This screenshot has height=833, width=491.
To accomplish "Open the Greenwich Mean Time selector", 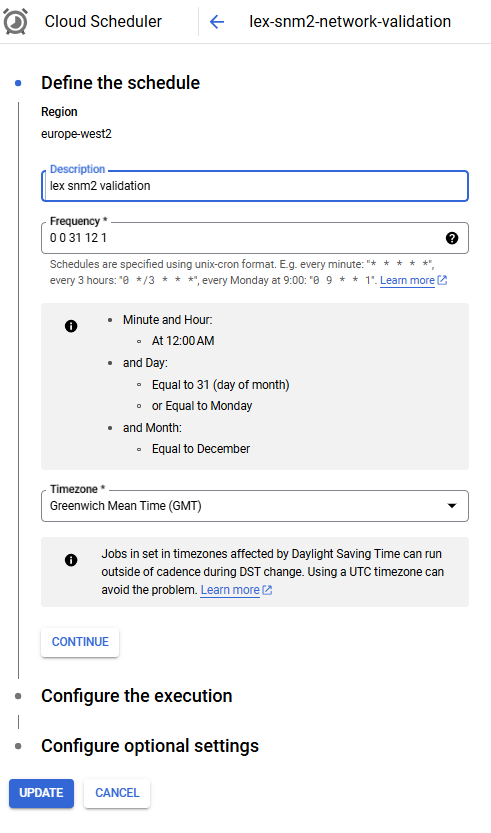I will (x=255, y=506).
